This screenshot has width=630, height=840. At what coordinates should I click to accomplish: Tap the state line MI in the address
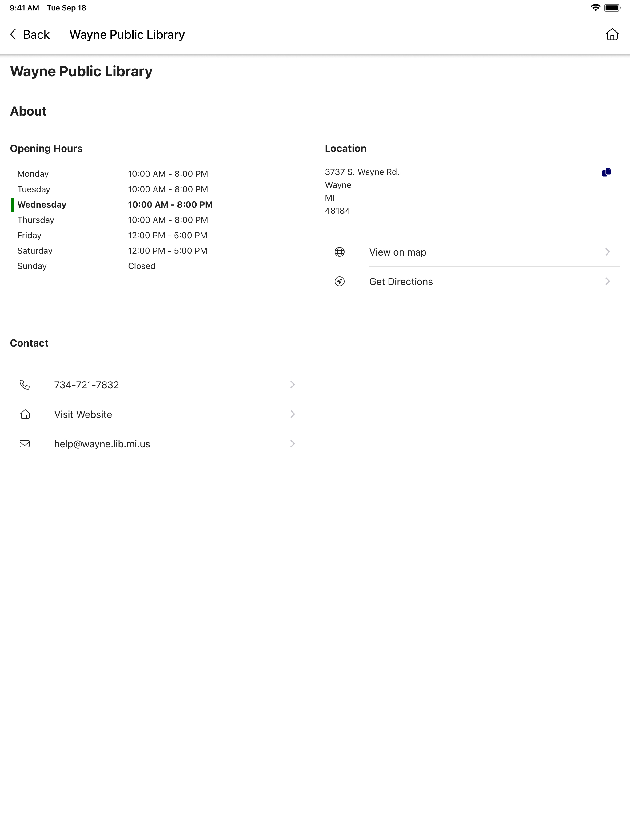click(x=330, y=198)
